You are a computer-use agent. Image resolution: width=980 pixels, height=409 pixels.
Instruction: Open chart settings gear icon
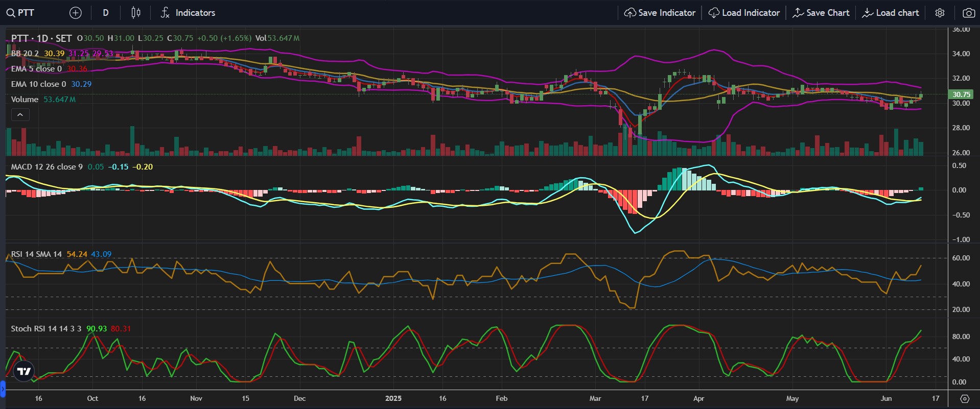coord(940,13)
